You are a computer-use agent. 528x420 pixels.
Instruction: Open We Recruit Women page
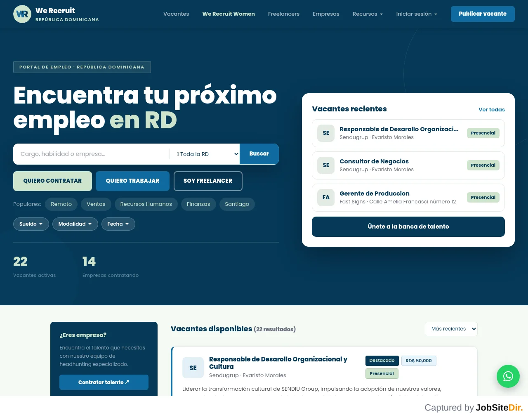229,14
